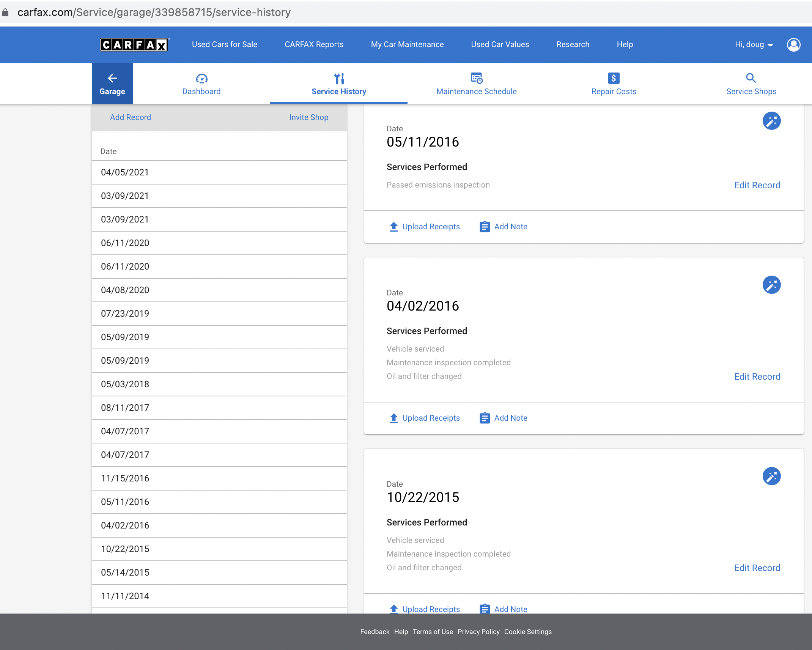The image size is (812, 650).
Task: Open CARFAX Reports menu
Action: (x=314, y=45)
